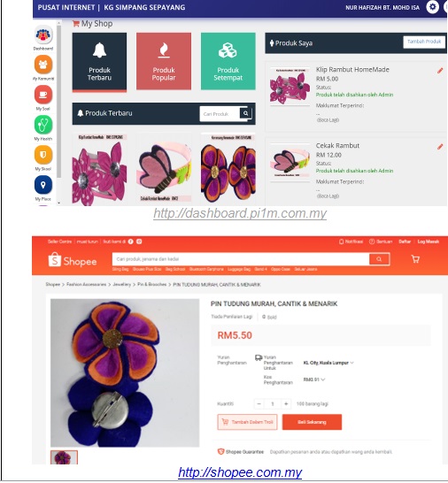Screen dimensions: 448x483
Task: Select the My Skool shield icon
Action: tap(43, 155)
